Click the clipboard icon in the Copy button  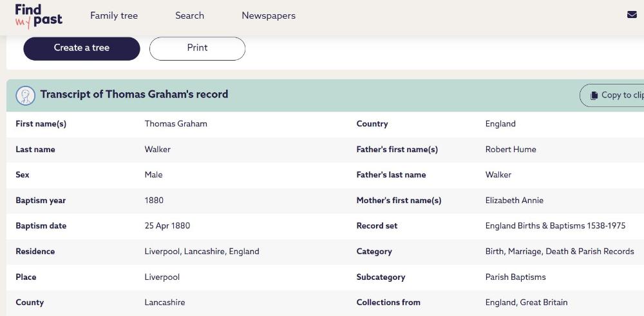(594, 95)
